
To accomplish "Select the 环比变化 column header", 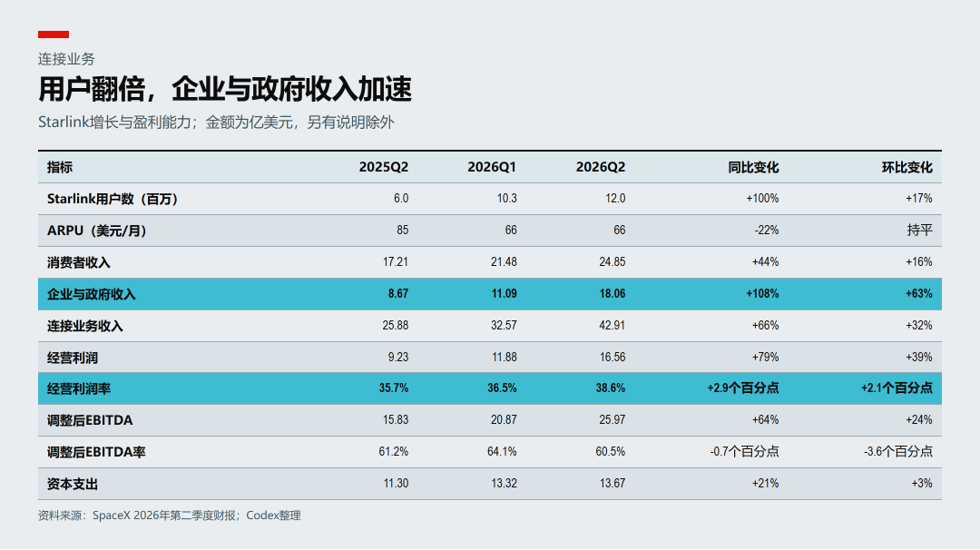I will click(x=906, y=167).
